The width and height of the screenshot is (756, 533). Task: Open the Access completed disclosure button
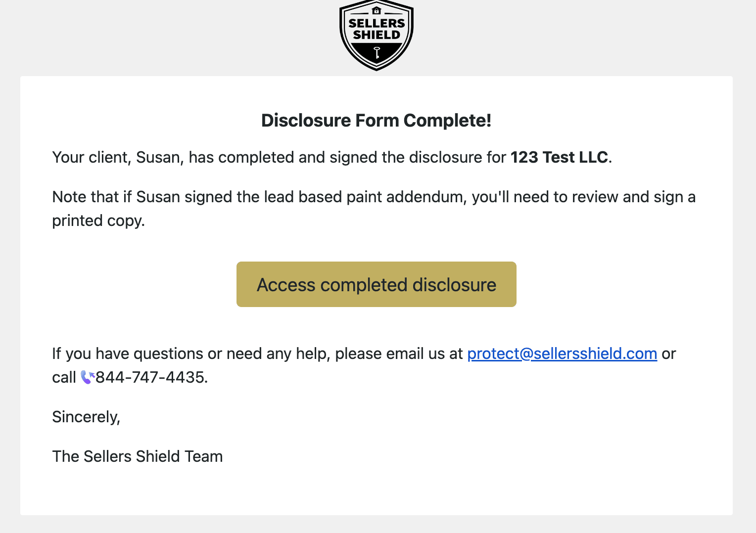click(377, 284)
